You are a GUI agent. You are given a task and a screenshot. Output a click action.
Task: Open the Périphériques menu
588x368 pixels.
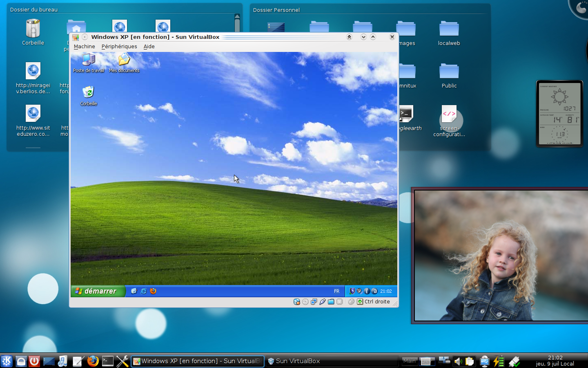coord(119,47)
